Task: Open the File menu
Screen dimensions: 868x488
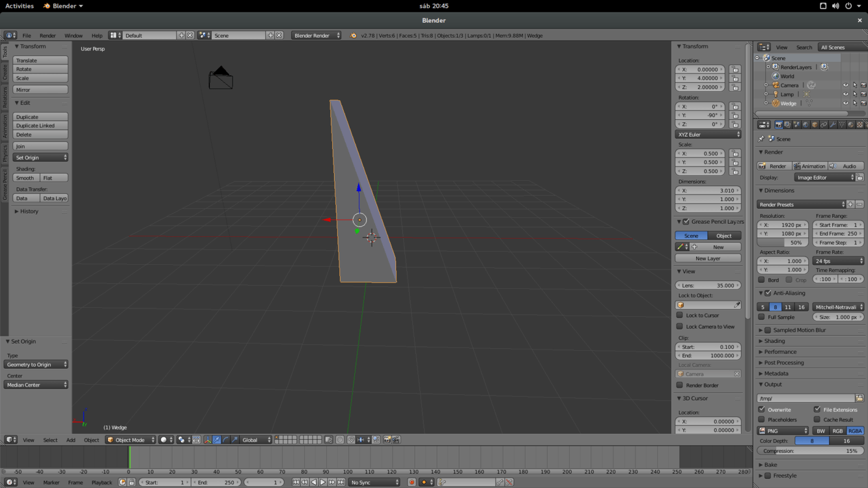Action: coord(27,36)
